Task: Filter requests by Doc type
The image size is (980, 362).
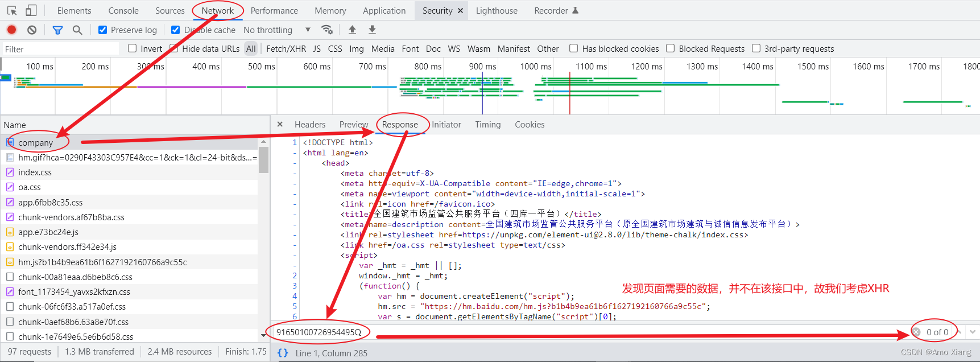Action: (x=433, y=48)
